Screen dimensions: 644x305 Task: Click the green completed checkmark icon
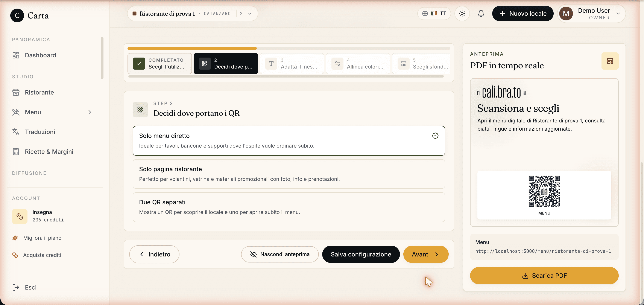(x=139, y=64)
